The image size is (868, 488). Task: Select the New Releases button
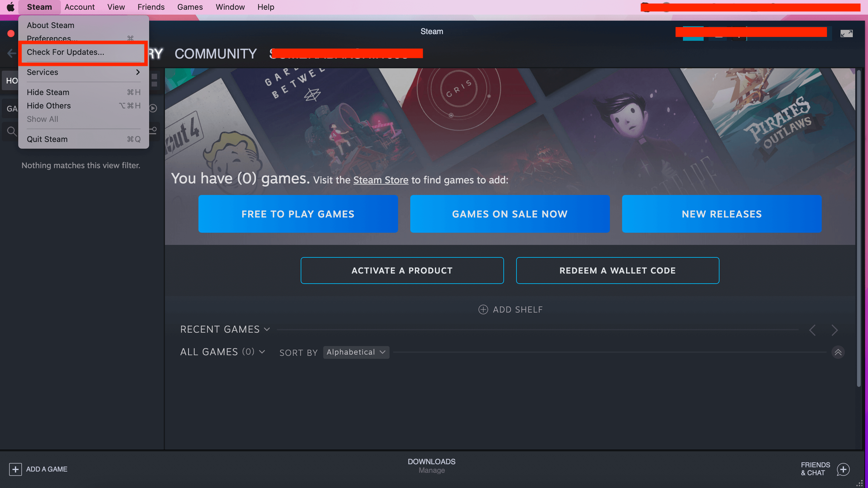[x=722, y=214]
